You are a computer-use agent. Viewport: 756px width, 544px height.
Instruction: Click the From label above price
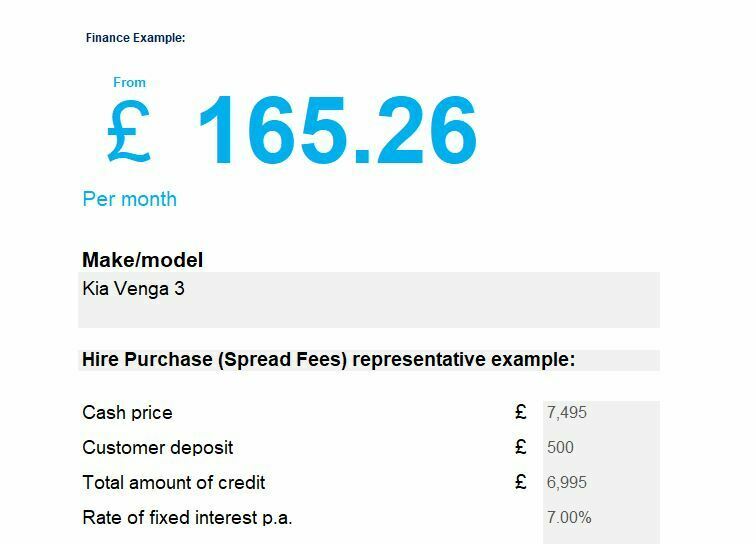[x=129, y=82]
